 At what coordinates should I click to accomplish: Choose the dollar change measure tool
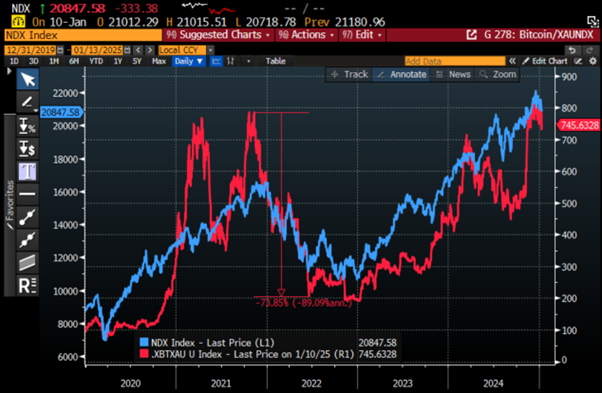[x=28, y=149]
